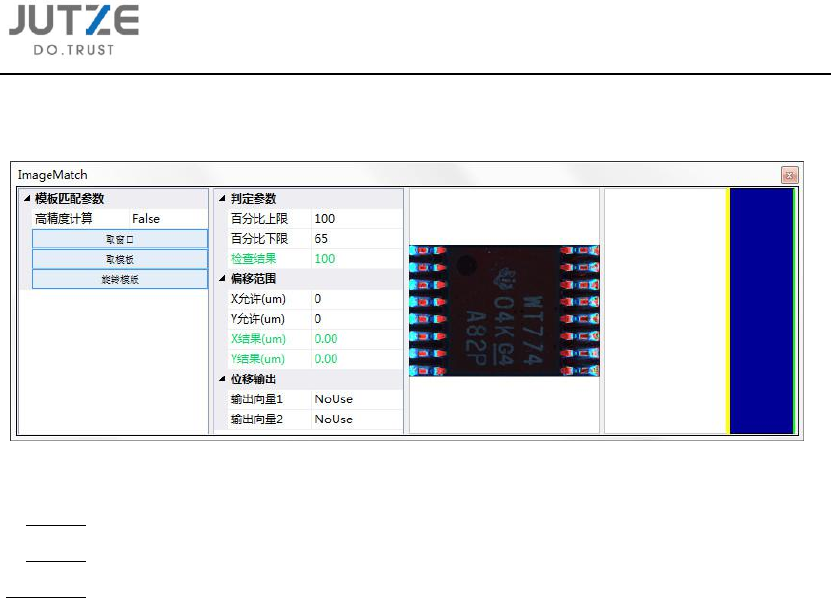Edit the X允许(um) value field
The width and height of the screenshot is (831, 598).
tap(357, 299)
